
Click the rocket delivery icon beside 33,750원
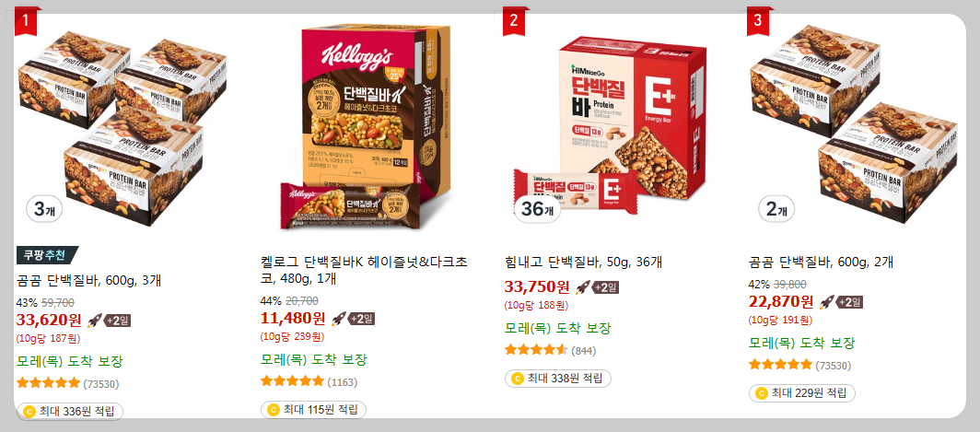tap(582, 287)
